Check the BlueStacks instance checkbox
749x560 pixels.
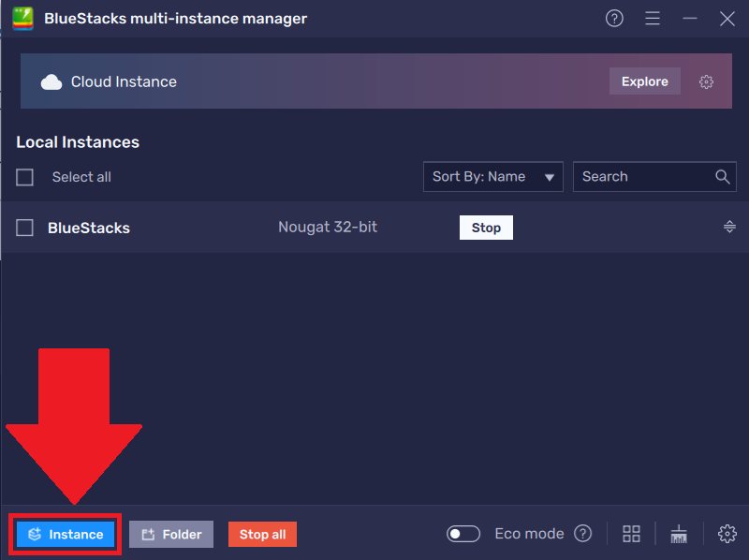(x=24, y=228)
